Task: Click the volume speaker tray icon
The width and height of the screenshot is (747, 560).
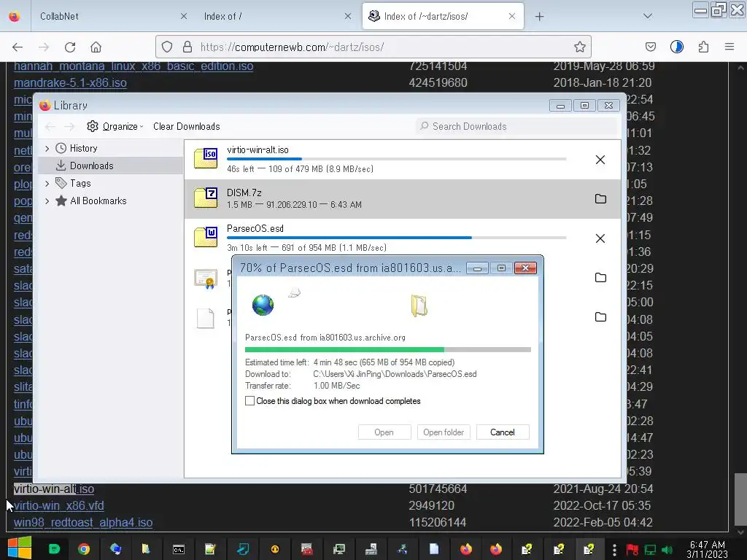Action: pyautogui.click(x=667, y=550)
